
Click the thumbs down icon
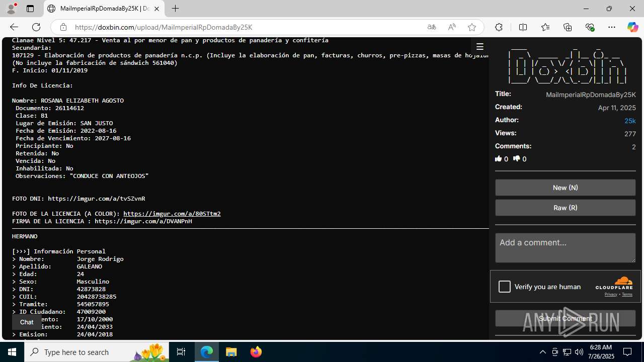click(x=516, y=159)
